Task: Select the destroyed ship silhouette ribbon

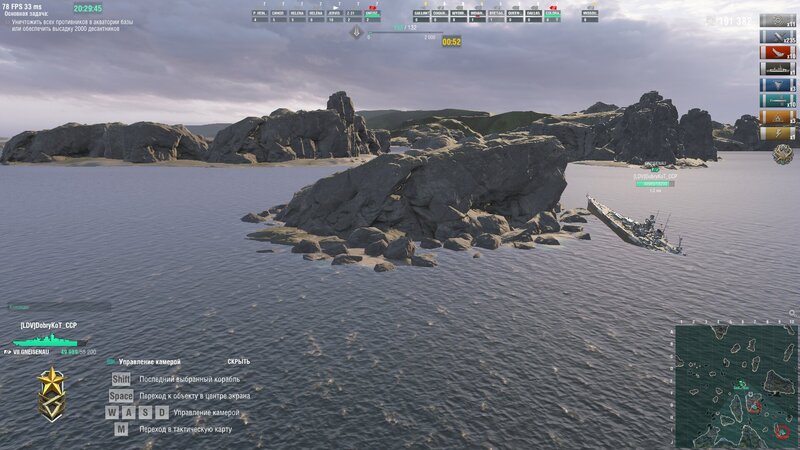Action: click(x=778, y=69)
